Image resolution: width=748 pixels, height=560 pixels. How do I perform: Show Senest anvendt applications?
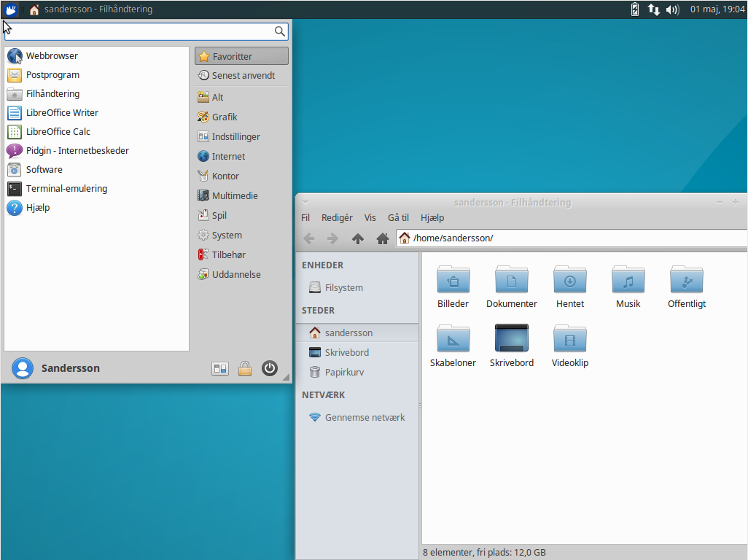point(241,75)
